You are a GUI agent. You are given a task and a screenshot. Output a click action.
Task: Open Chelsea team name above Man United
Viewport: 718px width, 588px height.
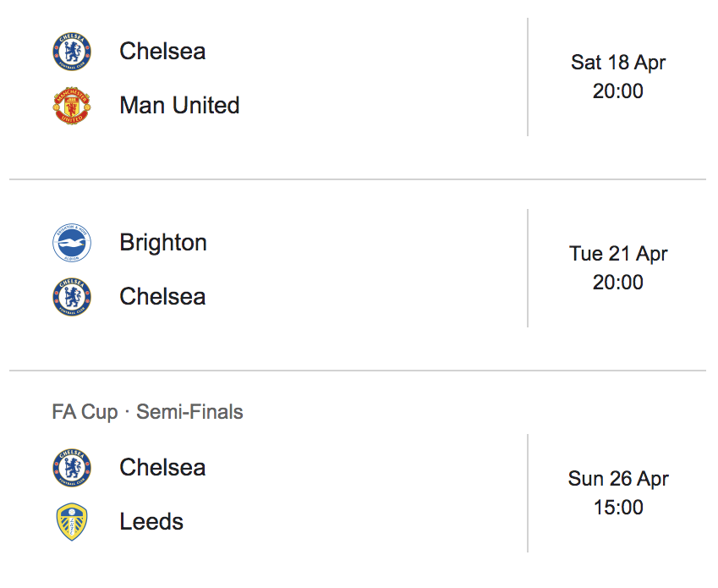tap(162, 52)
